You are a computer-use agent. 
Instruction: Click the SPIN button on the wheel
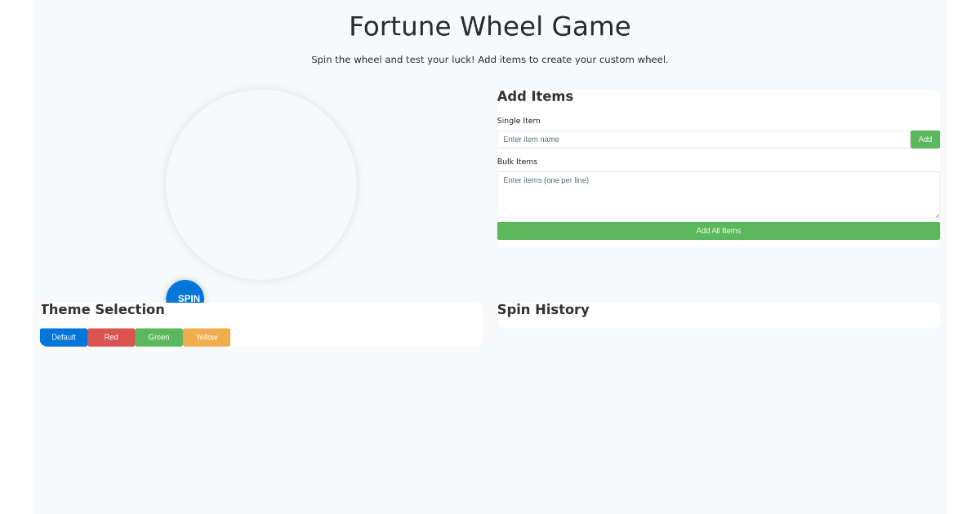click(185, 297)
